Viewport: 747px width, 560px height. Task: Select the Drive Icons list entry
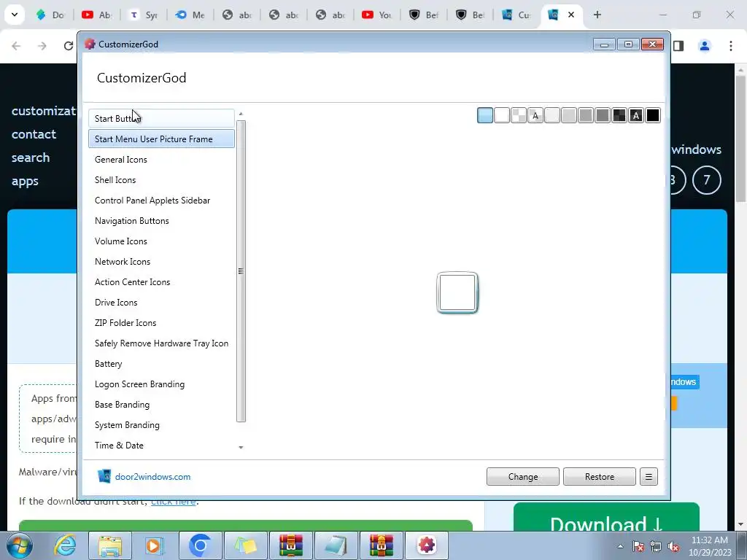161,303
